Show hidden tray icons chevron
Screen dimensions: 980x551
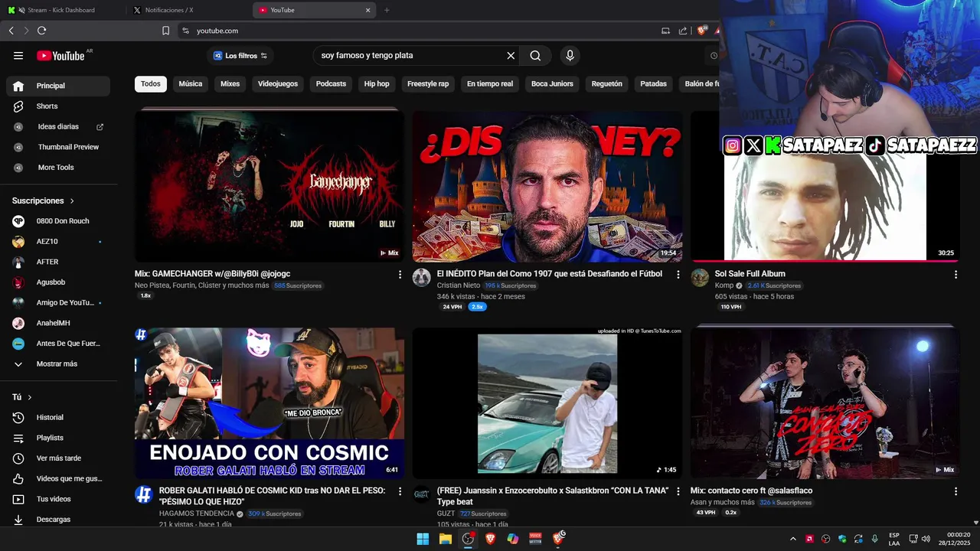click(x=792, y=539)
